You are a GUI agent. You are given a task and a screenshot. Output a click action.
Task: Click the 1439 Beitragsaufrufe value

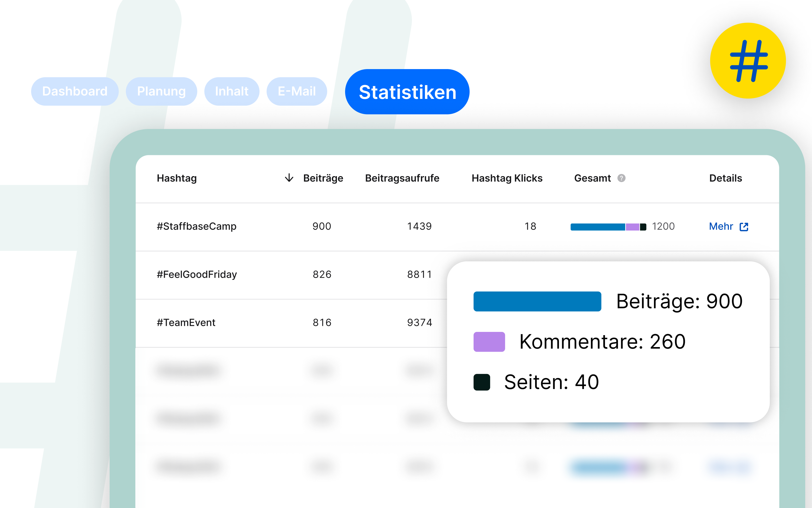[x=420, y=227]
